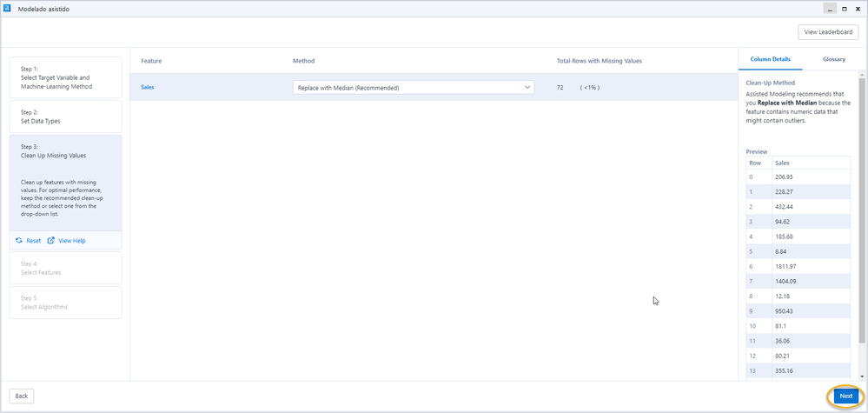Click the Feature column header

(x=151, y=61)
